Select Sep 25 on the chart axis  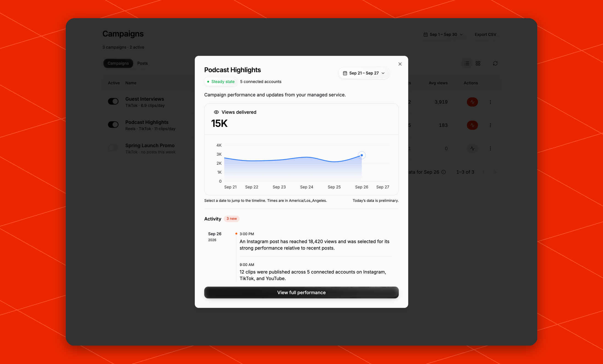(334, 187)
